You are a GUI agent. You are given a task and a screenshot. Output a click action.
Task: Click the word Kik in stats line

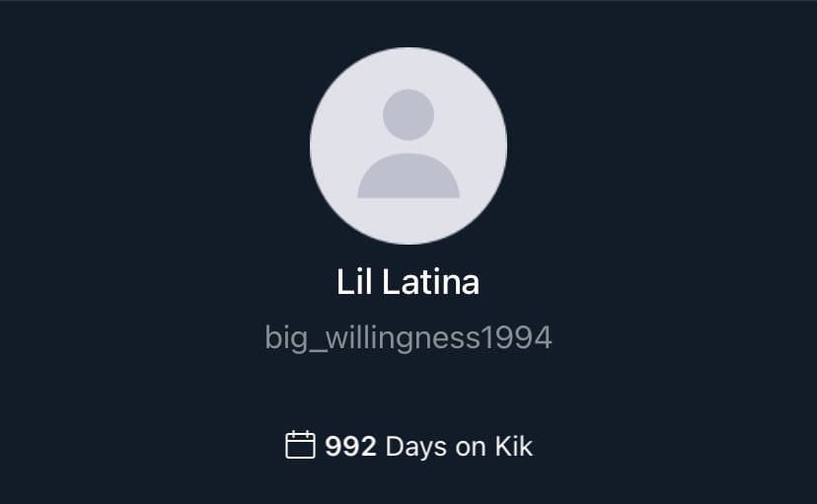tap(514, 446)
